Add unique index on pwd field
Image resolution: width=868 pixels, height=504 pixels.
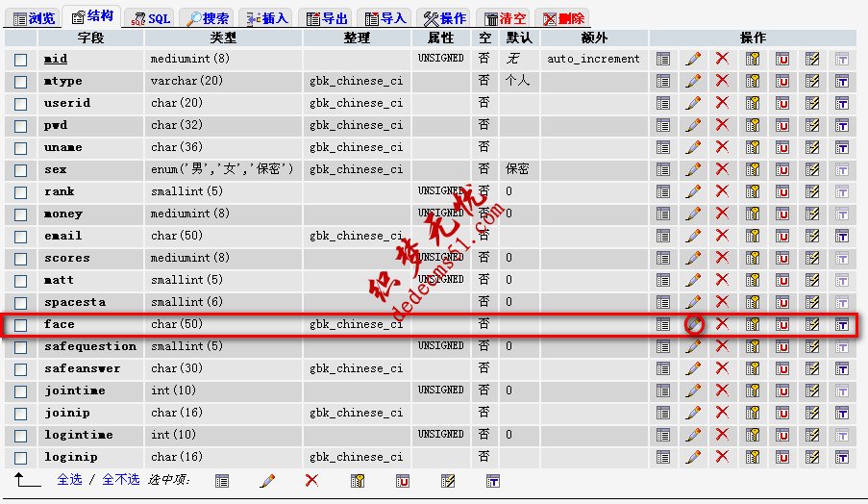[x=782, y=125]
